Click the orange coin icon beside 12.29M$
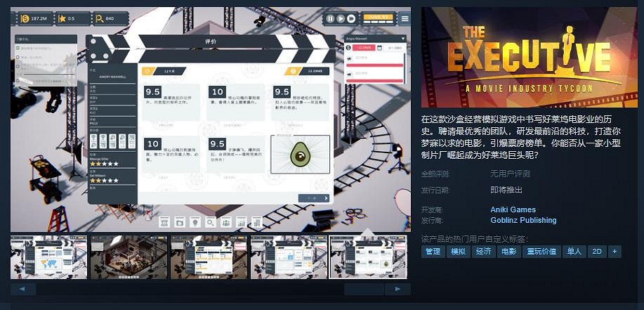This screenshot has width=644, height=310. tap(292, 71)
